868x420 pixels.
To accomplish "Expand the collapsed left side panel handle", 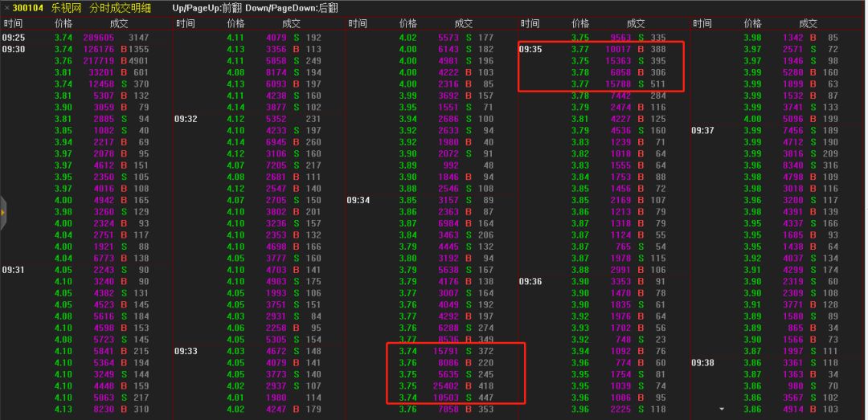I will pyautogui.click(x=2, y=211).
